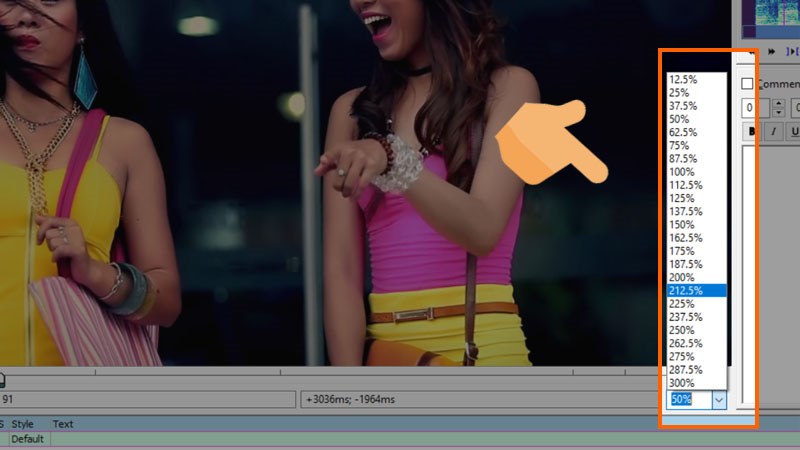Click the layer number field showing 0
The image size is (800, 450).
[x=755, y=108]
